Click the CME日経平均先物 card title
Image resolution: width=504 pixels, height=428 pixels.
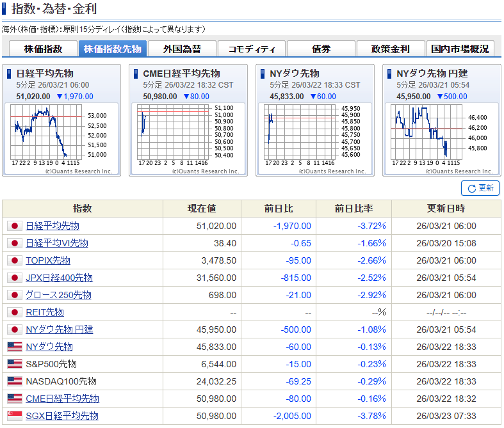[x=181, y=74]
